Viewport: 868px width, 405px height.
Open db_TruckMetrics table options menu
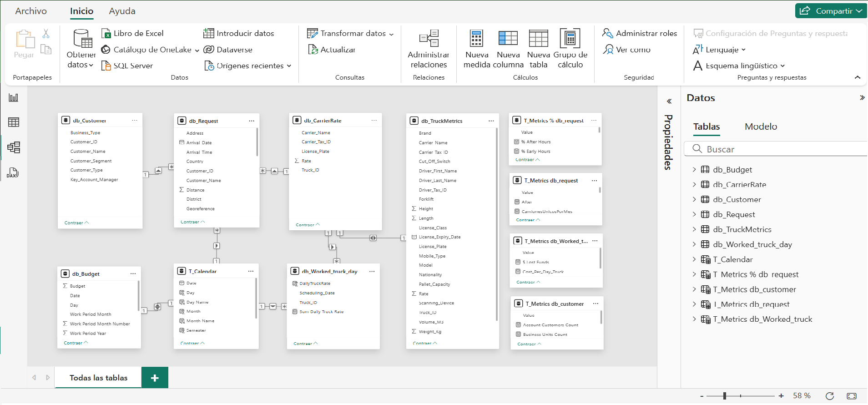click(491, 121)
